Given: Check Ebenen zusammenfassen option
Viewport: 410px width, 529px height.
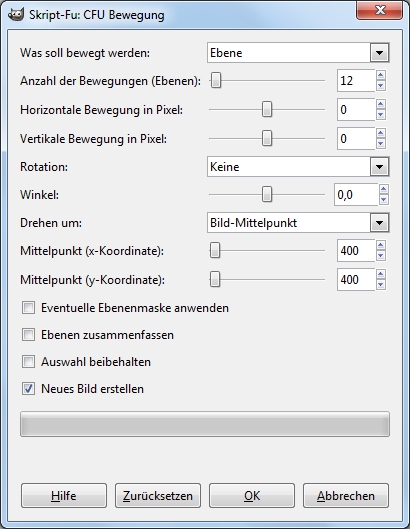Looking at the screenshot, I should [x=28, y=335].
